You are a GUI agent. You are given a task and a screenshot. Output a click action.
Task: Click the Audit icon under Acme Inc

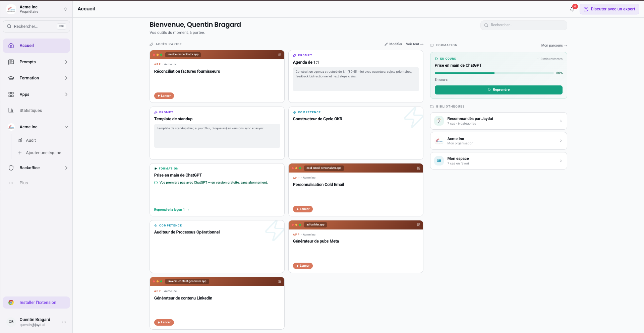20,140
